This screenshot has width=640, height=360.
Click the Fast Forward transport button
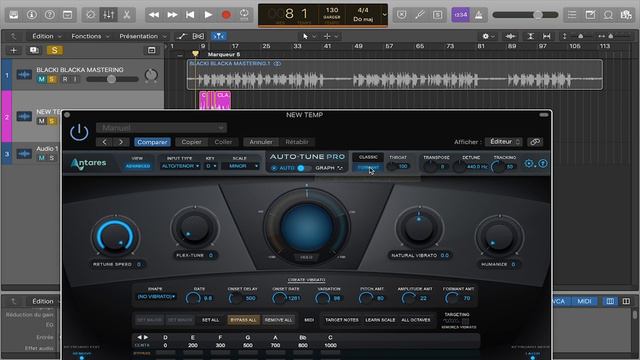coord(172,15)
